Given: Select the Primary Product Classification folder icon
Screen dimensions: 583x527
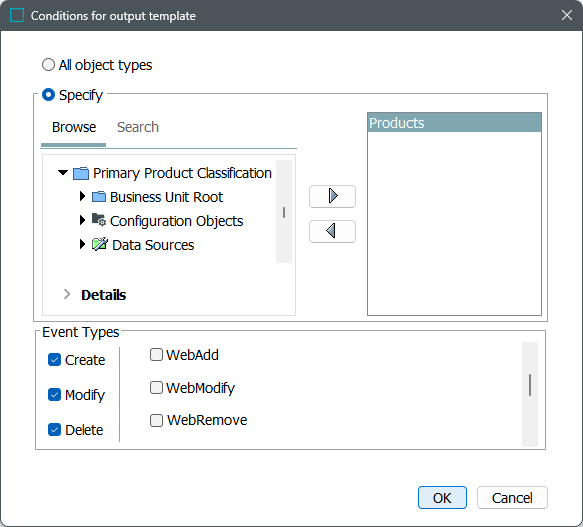Looking at the screenshot, I should click(81, 173).
